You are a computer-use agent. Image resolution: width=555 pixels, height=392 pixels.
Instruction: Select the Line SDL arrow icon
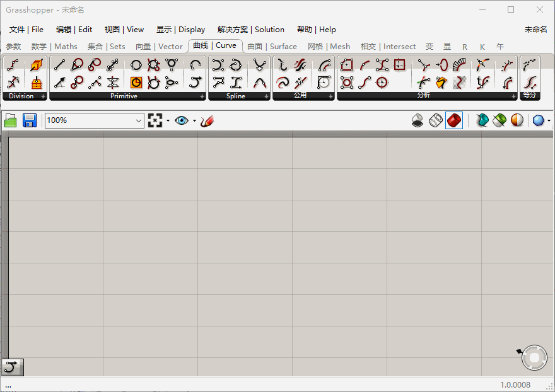tap(59, 83)
